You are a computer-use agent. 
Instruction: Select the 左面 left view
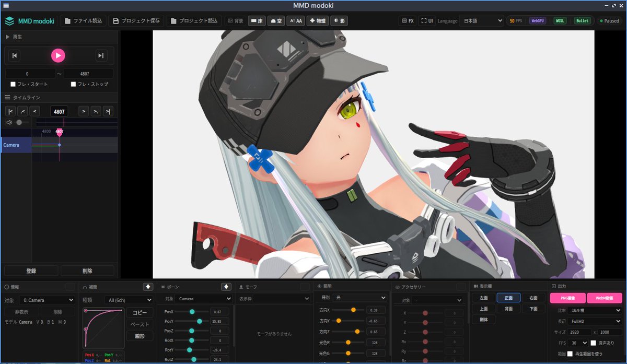pyautogui.click(x=483, y=298)
